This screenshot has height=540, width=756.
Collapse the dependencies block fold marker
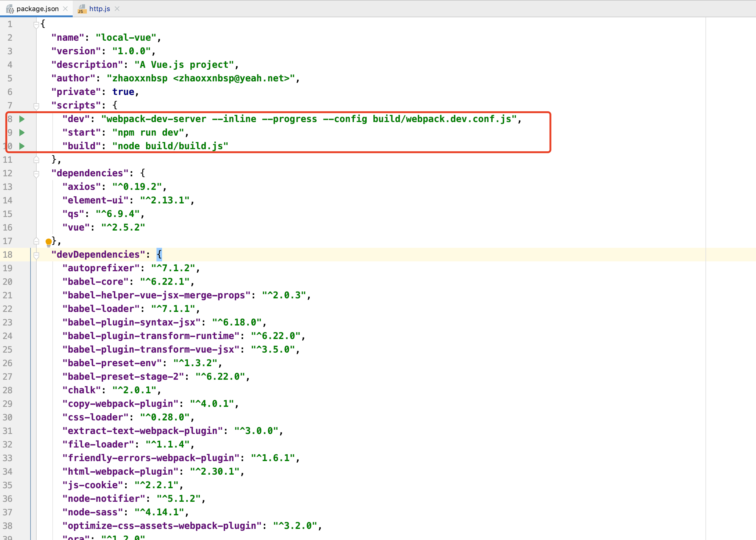[36, 174]
